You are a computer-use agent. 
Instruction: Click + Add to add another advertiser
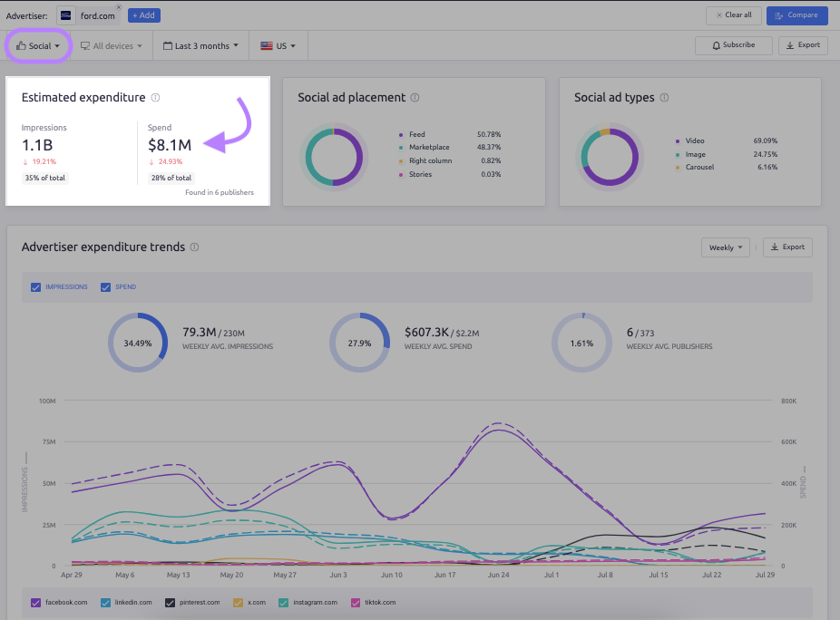coord(142,15)
